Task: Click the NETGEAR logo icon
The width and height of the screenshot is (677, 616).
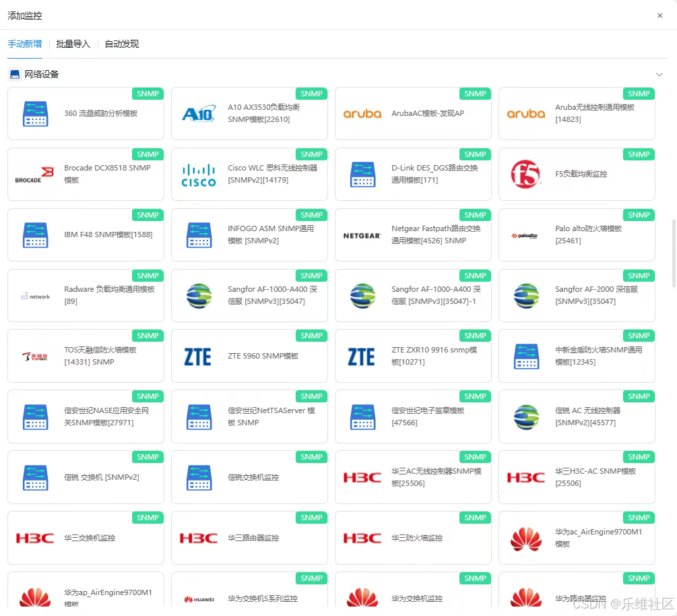Action: [362, 235]
